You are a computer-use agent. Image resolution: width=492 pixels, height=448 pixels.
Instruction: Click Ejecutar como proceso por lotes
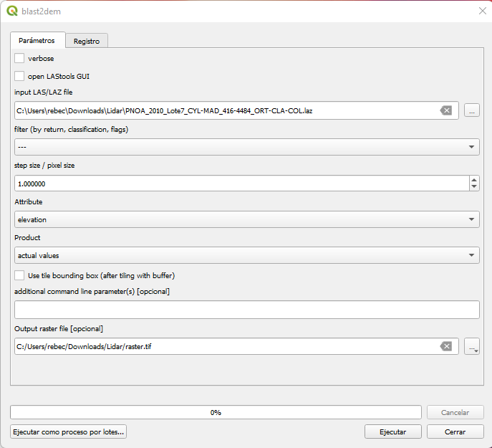tap(69, 432)
